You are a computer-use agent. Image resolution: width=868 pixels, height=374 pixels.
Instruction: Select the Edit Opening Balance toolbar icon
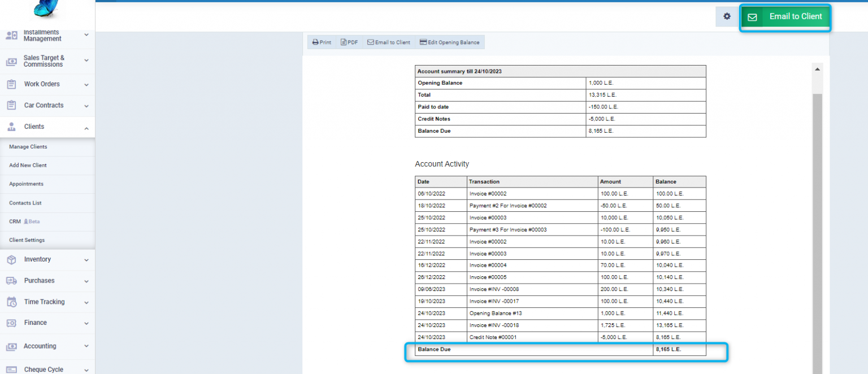(x=422, y=42)
